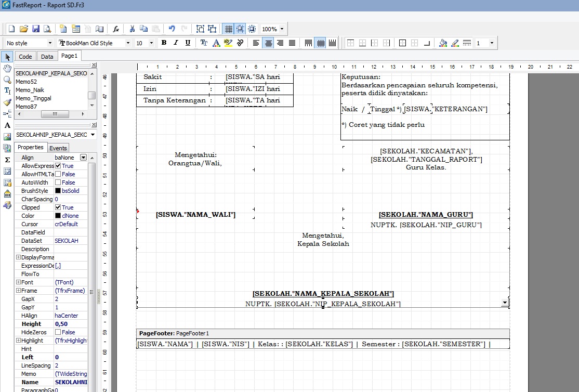Select the SISWA."NAMA_WALI" memo field
This screenshot has height=392, width=579.
(x=195, y=215)
